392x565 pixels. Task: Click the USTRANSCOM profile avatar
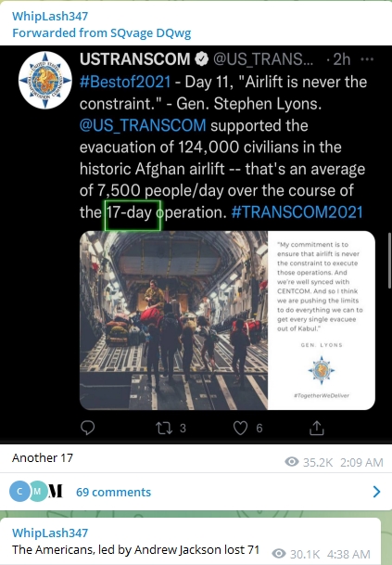click(x=45, y=80)
